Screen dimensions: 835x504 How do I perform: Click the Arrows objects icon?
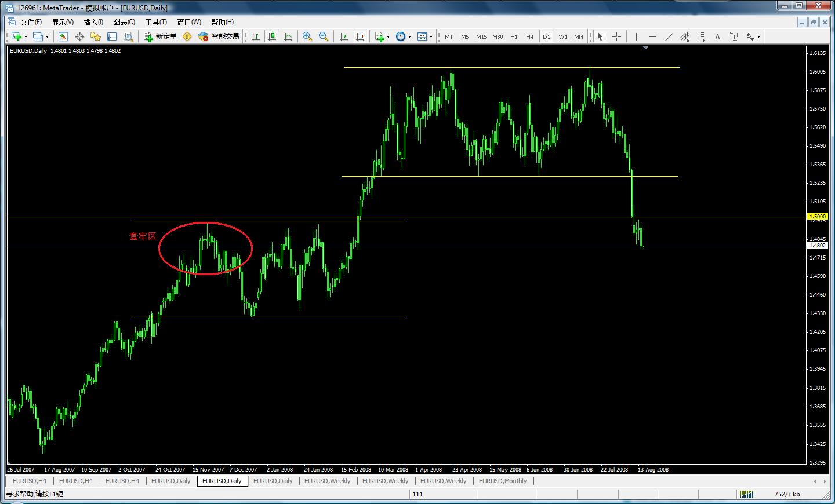[x=750, y=36]
